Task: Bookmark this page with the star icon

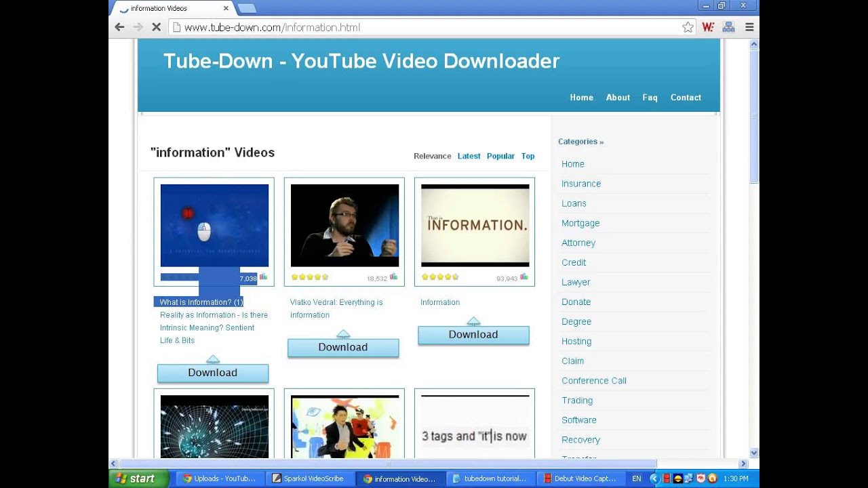Action: 688,27
